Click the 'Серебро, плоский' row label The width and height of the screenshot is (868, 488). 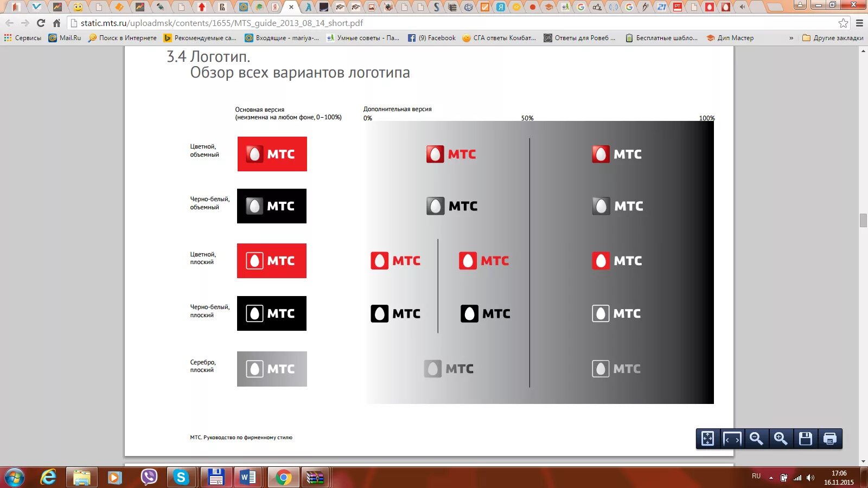(203, 366)
